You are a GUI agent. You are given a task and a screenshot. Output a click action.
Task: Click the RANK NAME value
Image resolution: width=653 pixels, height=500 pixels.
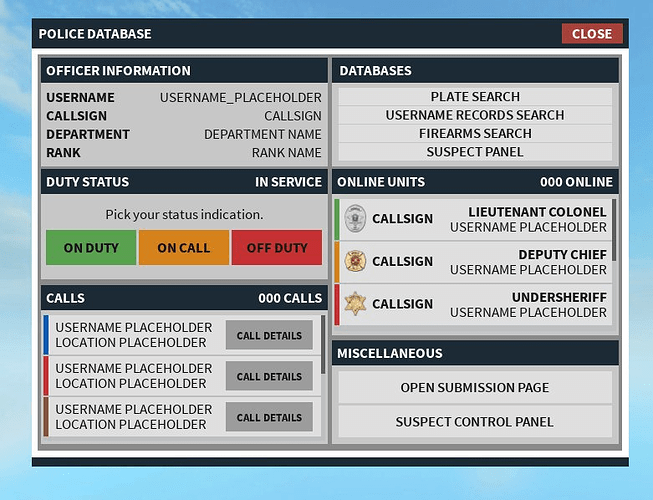pyautogui.click(x=287, y=152)
